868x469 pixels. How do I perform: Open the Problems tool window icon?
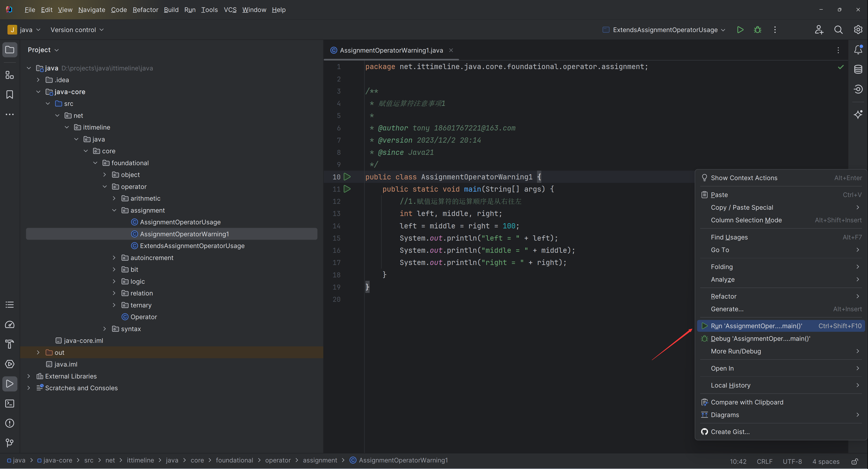point(10,423)
